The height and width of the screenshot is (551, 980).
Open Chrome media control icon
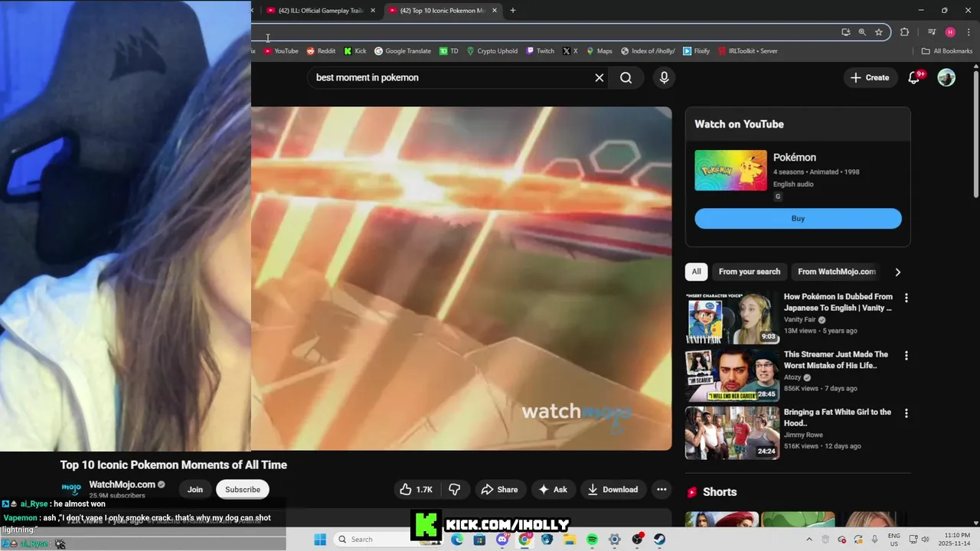[x=932, y=32]
